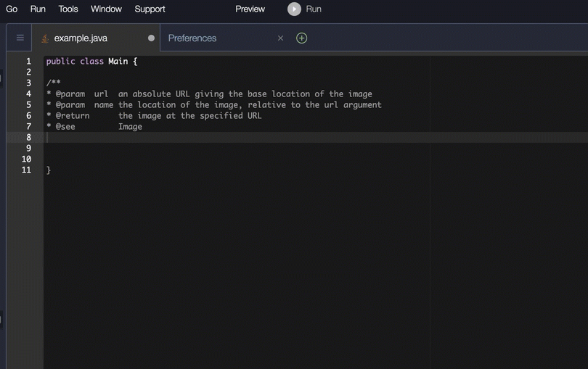Click the word Main in class declaration
The height and width of the screenshot is (369, 588).
coord(118,62)
